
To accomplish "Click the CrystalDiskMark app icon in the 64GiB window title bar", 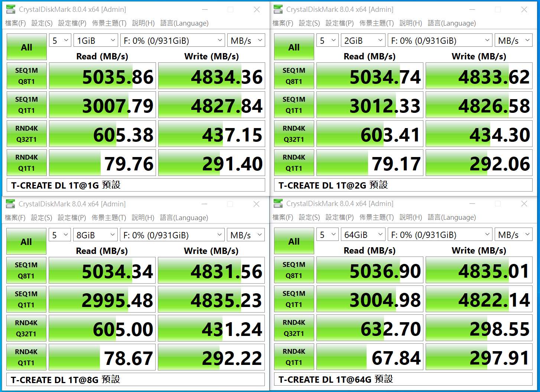I will (x=278, y=203).
